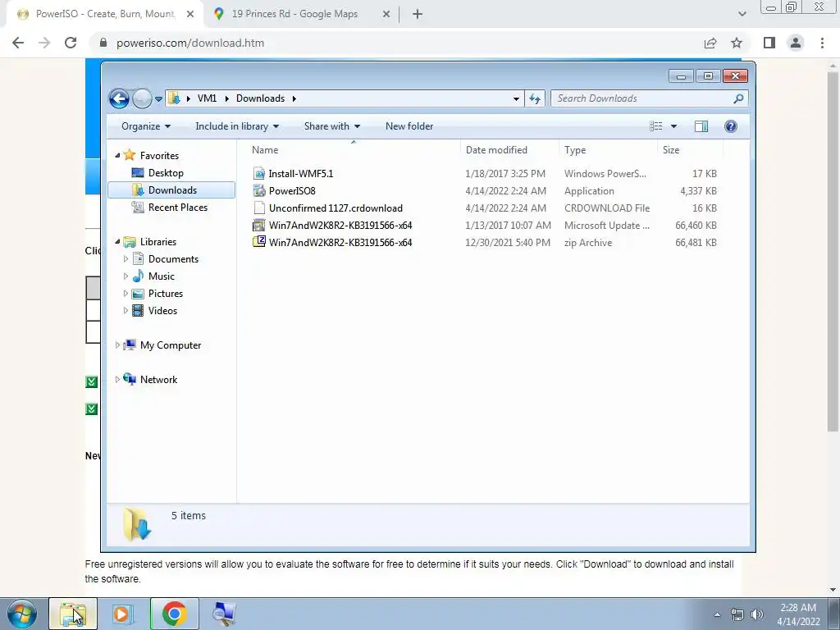840x630 pixels.
Task: Collapse the Libraries tree group
Action: (118, 242)
